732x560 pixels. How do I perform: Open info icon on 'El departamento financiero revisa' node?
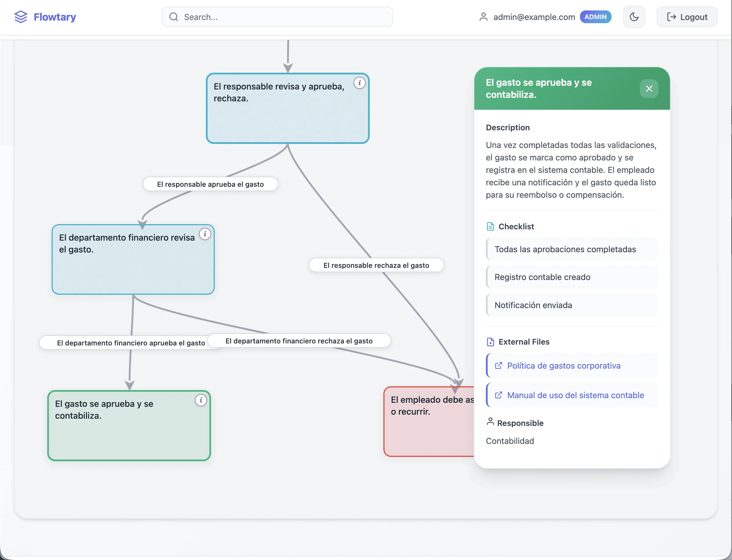coord(205,234)
